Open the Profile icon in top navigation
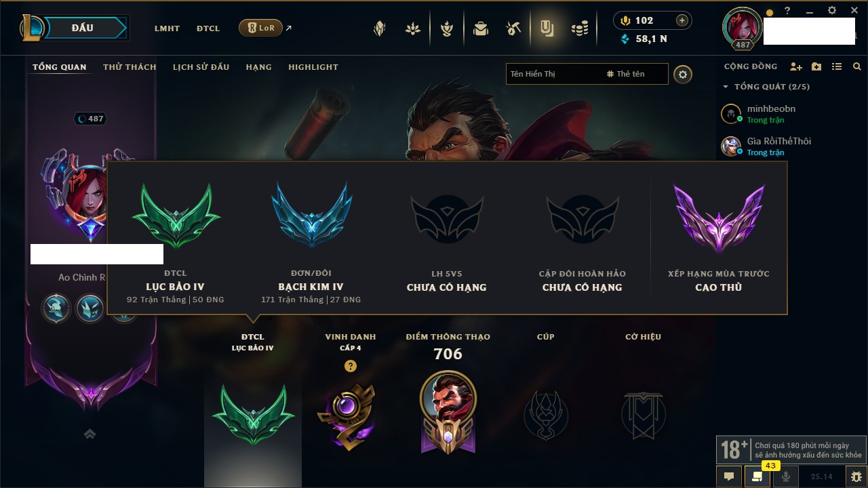 [x=546, y=28]
